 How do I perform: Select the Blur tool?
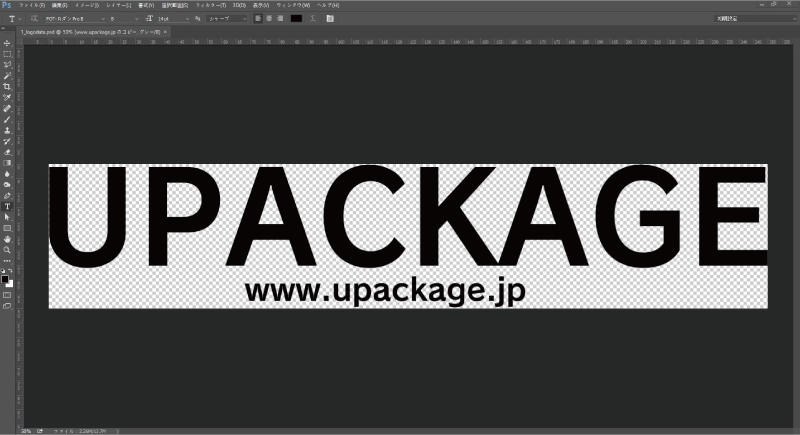coord(7,174)
